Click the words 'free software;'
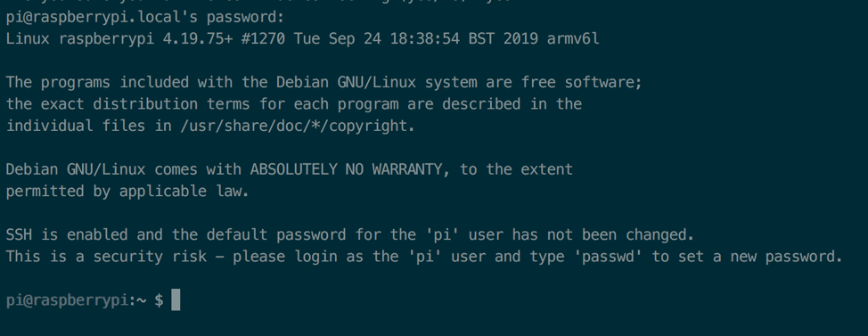Image resolution: width=868 pixels, height=336 pixels. 582,83
